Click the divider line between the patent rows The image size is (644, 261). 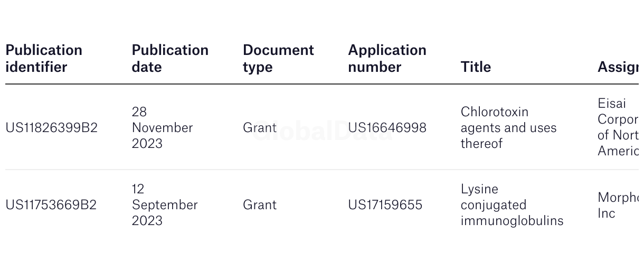[x=322, y=170]
